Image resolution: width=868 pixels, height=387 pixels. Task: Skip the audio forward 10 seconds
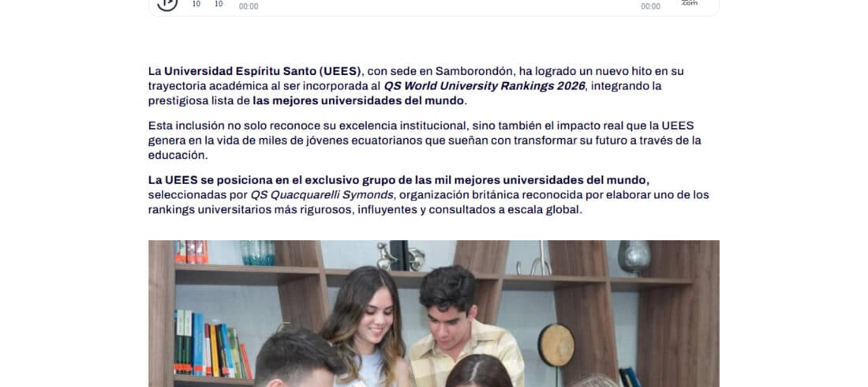[219, 4]
